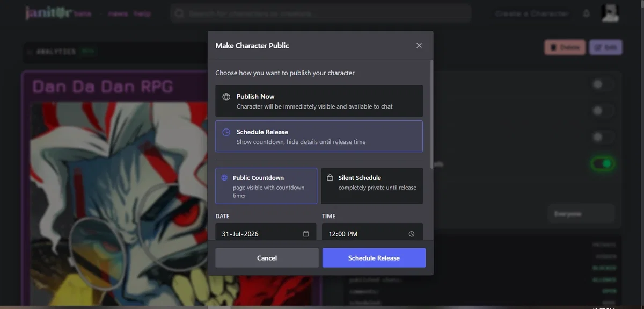The width and height of the screenshot is (644, 309).
Task: Confirm with the blue Schedule Release button
Action: [x=374, y=258]
